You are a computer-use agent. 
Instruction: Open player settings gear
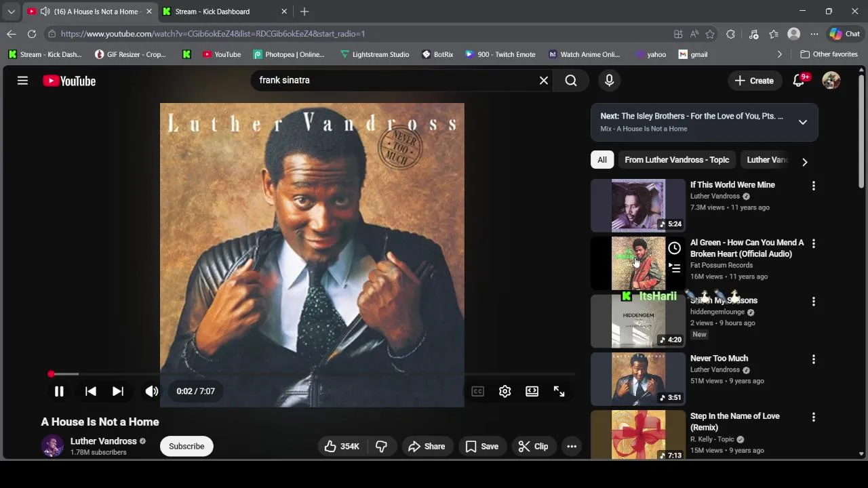coord(505,391)
